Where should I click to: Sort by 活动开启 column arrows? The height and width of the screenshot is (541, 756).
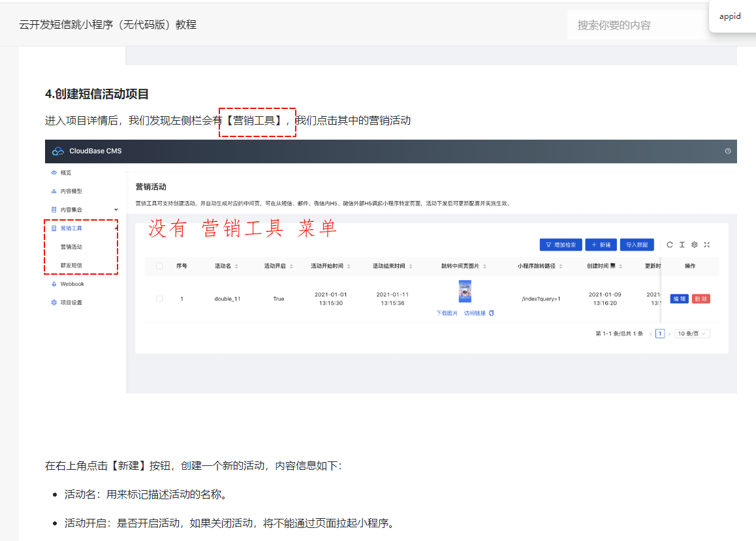[291, 266]
